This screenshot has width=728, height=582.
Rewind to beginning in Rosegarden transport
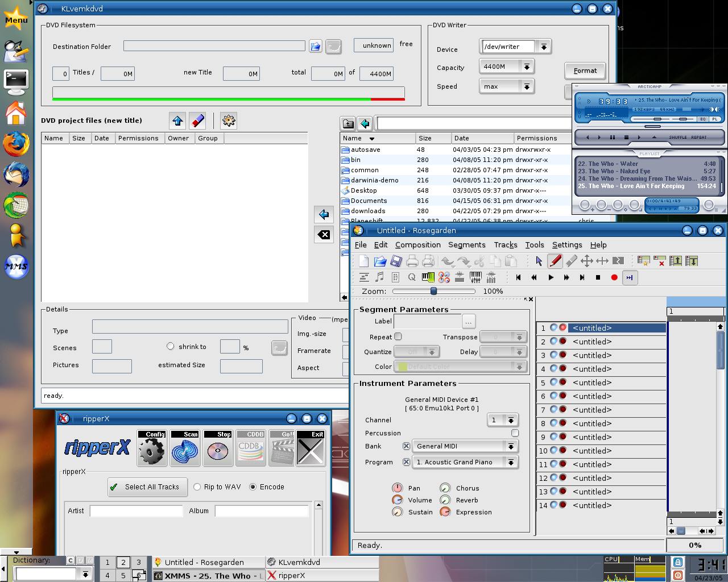point(519,277)
